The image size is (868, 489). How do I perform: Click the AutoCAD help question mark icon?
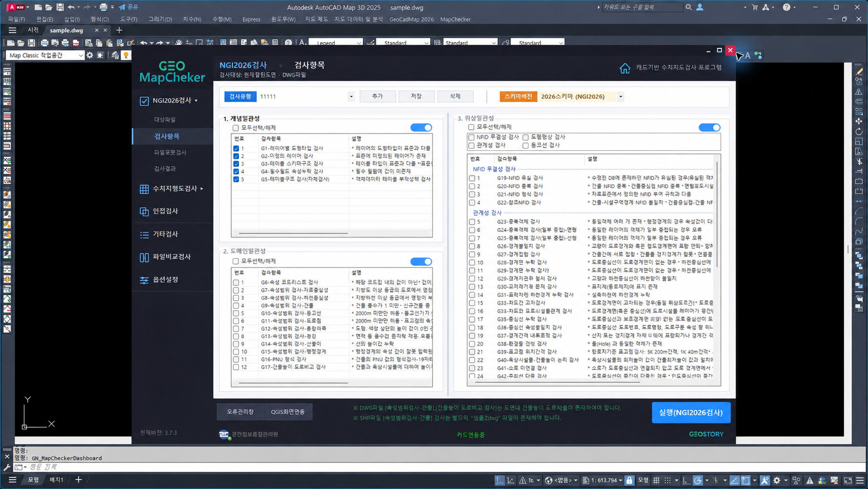click(x=786, y=7)
